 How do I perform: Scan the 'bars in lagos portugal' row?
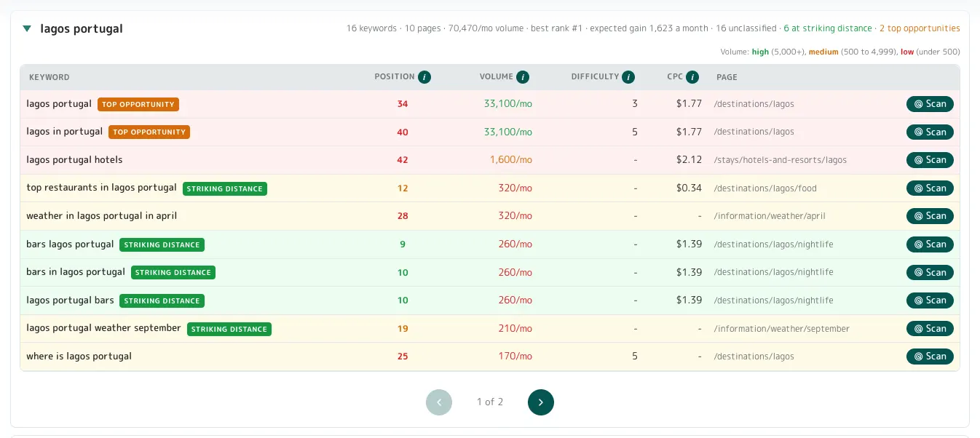pos(930,272)
